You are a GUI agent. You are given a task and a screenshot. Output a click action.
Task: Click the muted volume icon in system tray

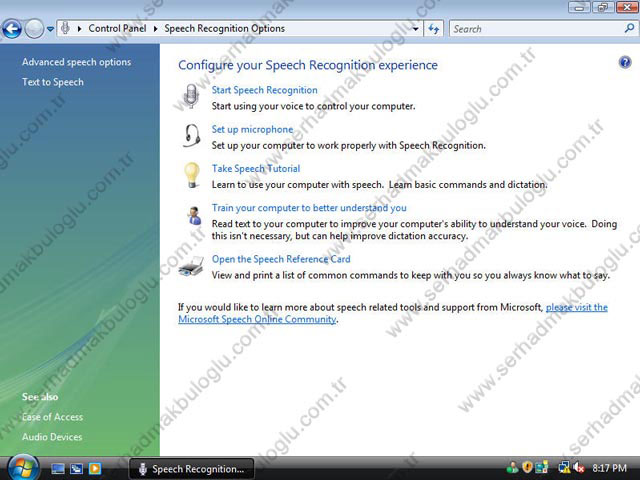pyautogui.click(x=577, y=467)
